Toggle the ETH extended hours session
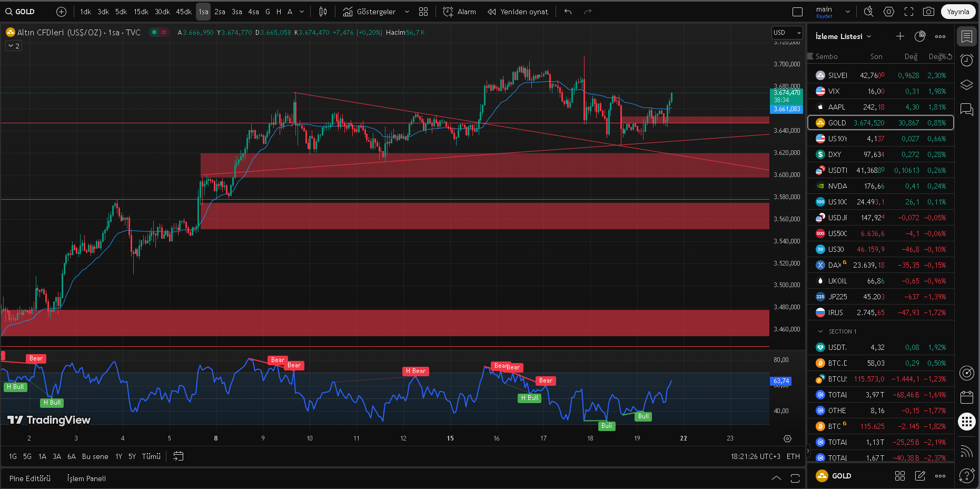 (793, 456)
